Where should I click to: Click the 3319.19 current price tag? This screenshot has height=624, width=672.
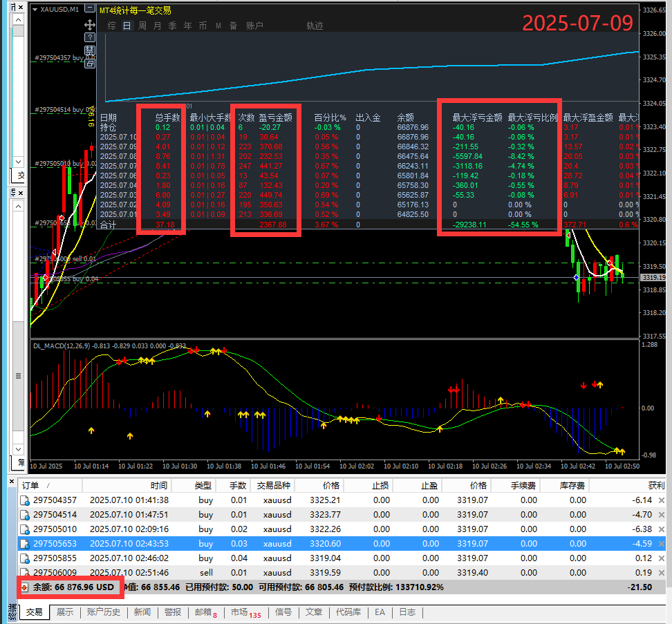click(653, 278)
